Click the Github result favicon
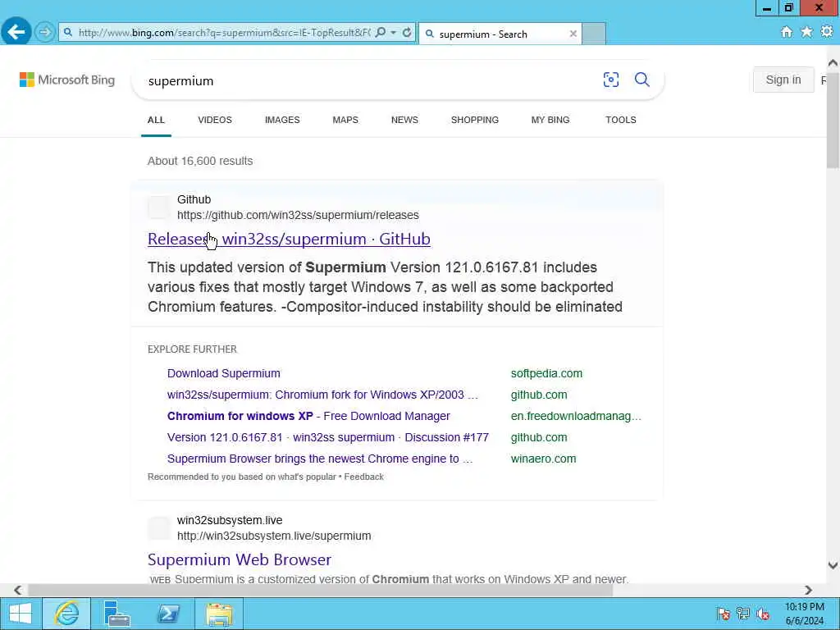Screen dimensions: 840x630 [158, 208]
